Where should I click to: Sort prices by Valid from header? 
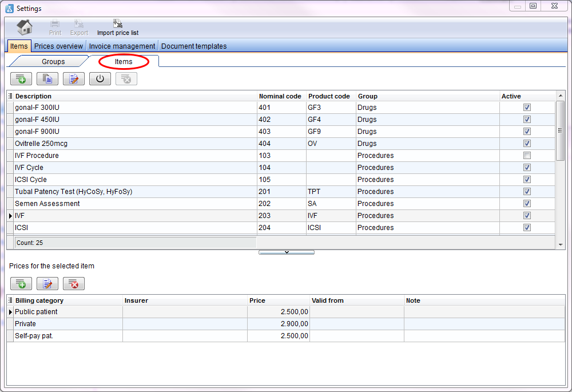coord(357,300)
